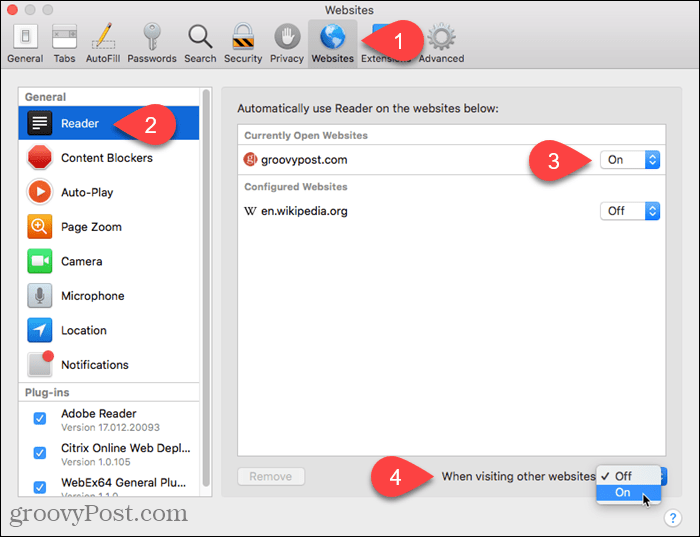
Task: Select the en.wikipedia.org website row
Action: pos(451,211)
